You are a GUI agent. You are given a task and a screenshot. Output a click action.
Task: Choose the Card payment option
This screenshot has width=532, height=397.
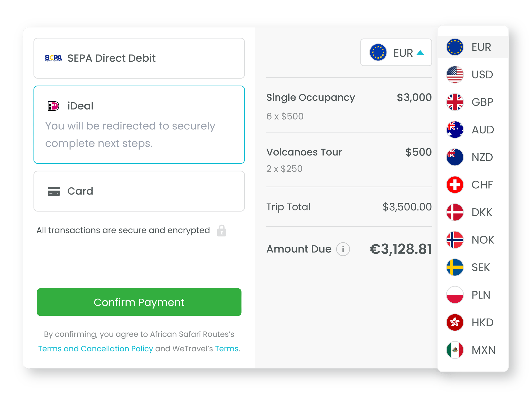[x=139, y=191]
